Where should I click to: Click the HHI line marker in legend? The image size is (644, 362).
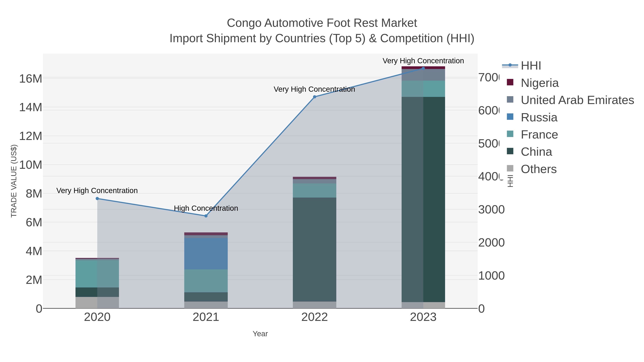click(510, 65)
